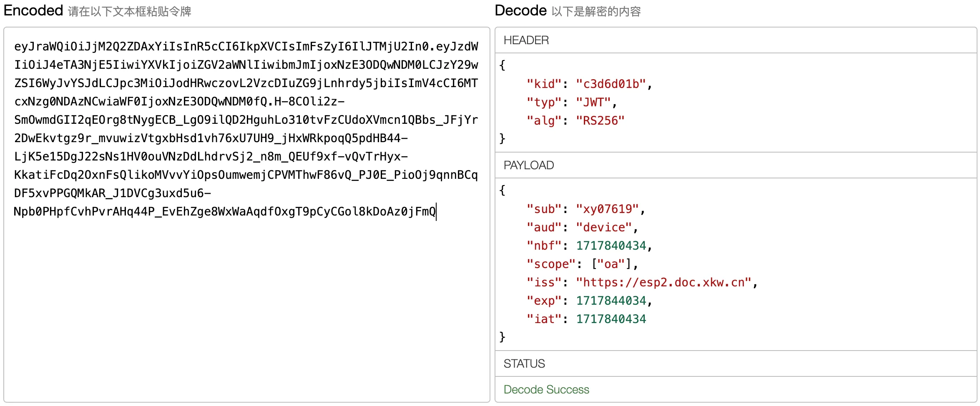This screenshot has height=406, width=980.
Task: Click the typ value "JWT"
Action: pos(593,103)
